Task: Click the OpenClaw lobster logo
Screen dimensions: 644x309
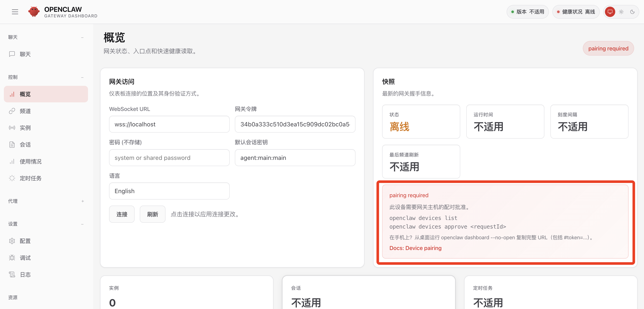Action: pyautogui.click(x=34, y=12)
